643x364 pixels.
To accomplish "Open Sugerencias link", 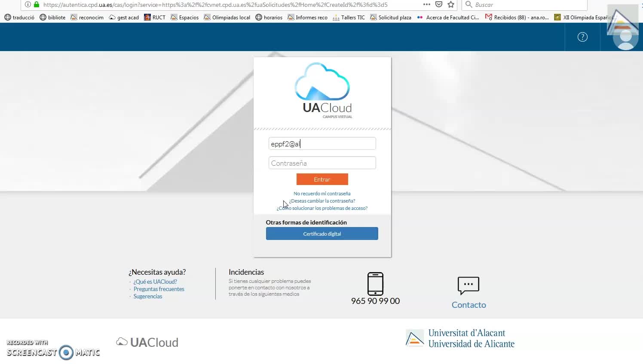I will point(147,296).
